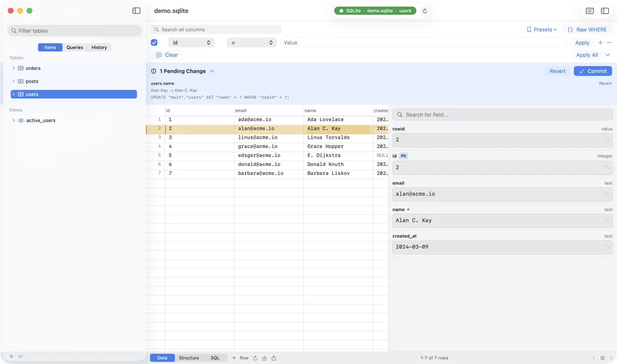Viewport: 617px width, 364px height.
Task: Click the large Revert button beside Commit
Action: coord(557,71)
